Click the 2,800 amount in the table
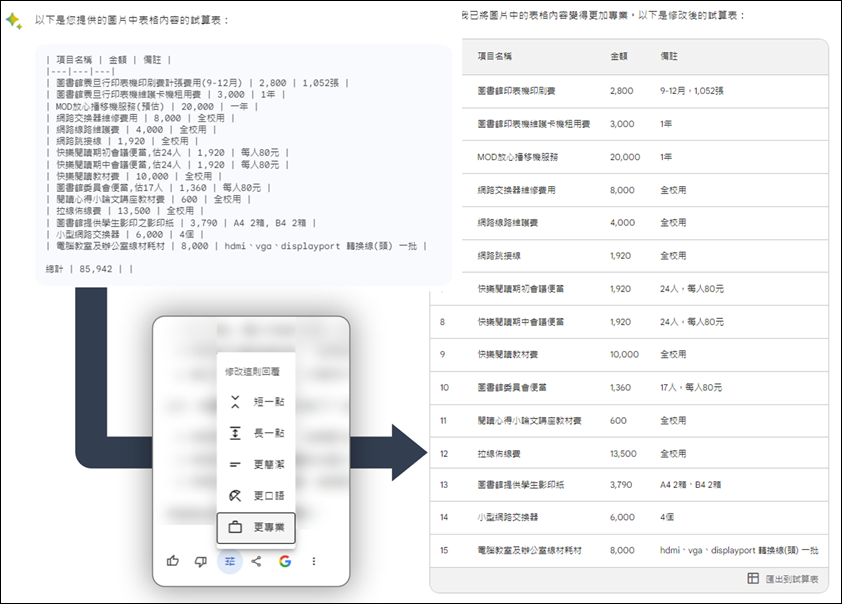The width and height of the screenshot is (842, 604). pos(621,91)
